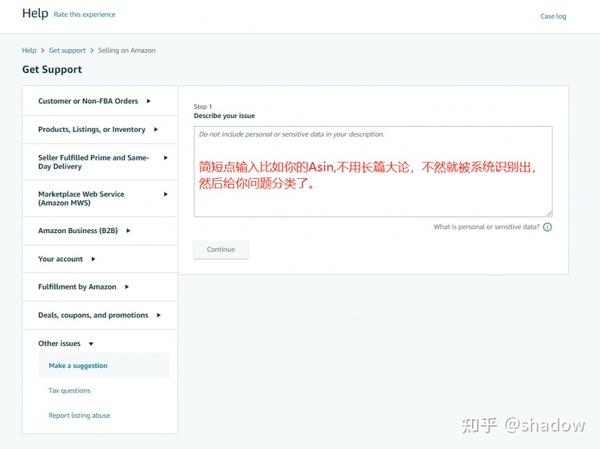Open Deals, coupons, and promotions category
Image resolution: width=600 pixels, height=449 pixels.
click(93, 315)
